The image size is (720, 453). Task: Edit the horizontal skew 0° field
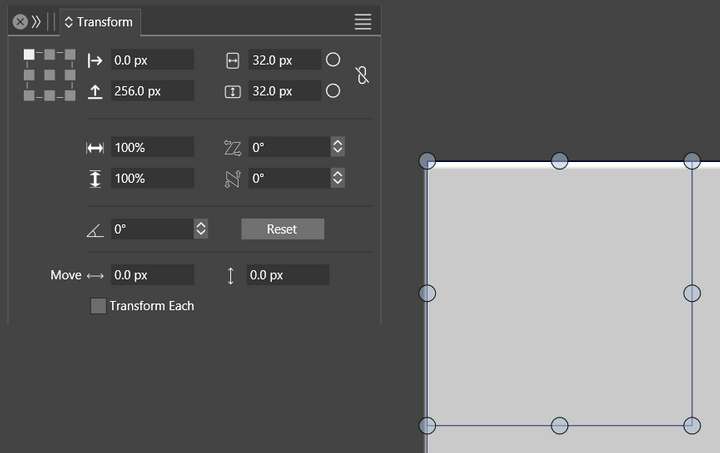[289, 147]
